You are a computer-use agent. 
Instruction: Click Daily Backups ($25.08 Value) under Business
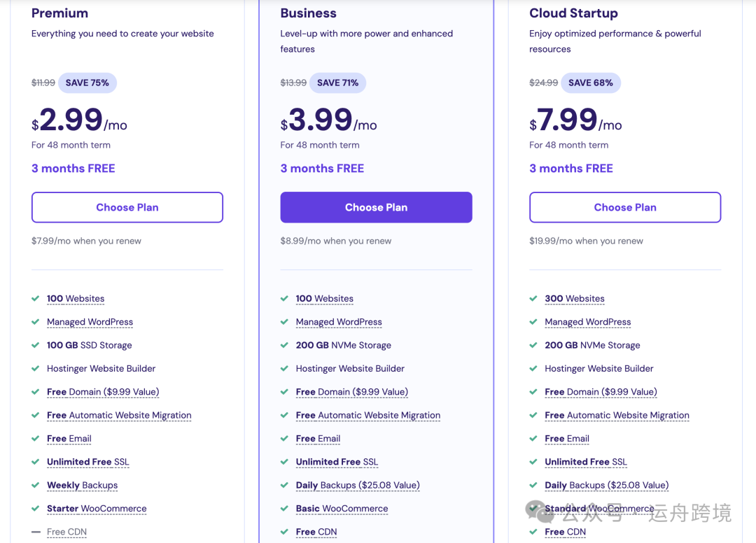point(357,485)
